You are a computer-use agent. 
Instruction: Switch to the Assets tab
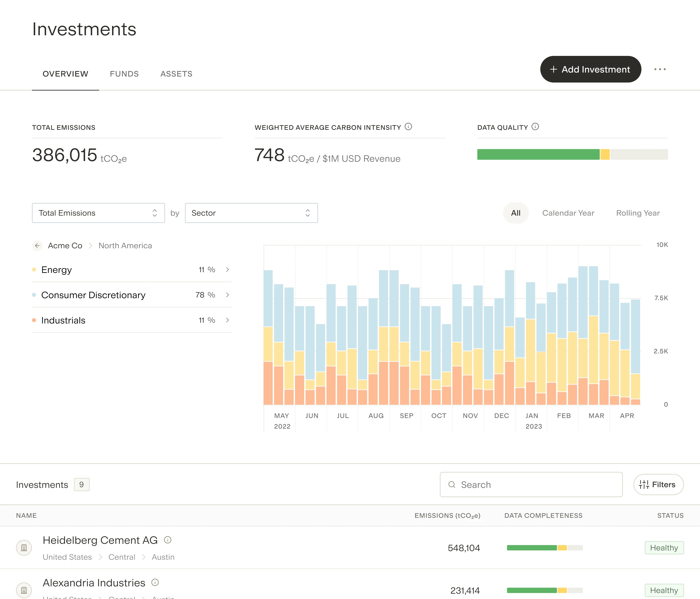coord(176,74)
